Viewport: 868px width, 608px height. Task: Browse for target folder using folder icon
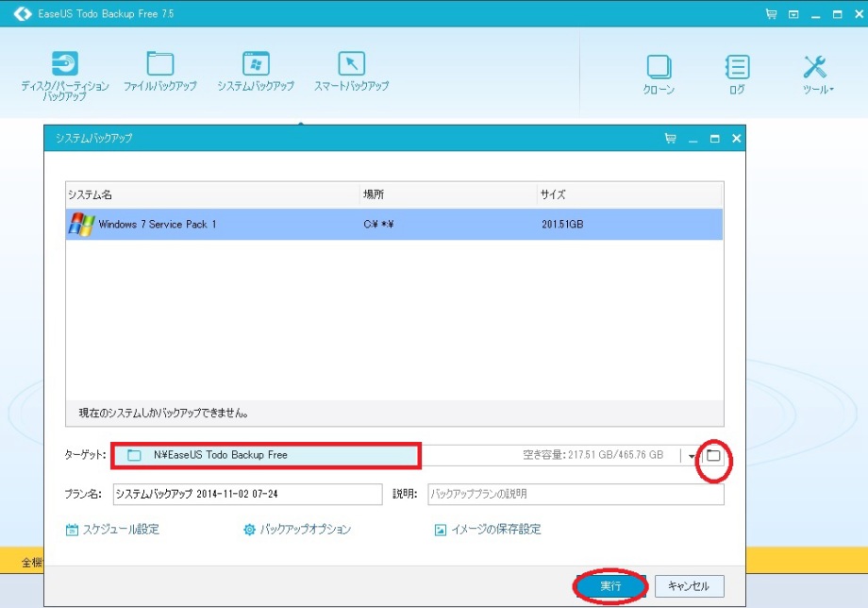tap(714, 456)
